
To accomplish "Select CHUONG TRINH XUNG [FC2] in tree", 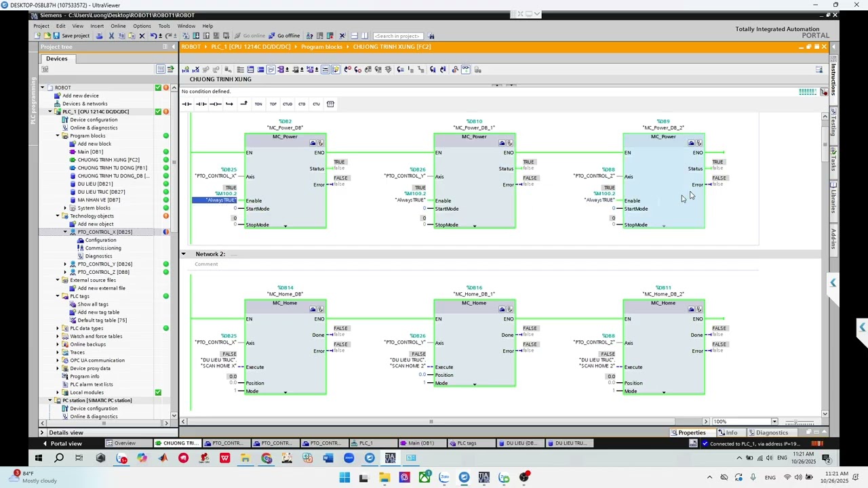I will [x=108, y=160].
